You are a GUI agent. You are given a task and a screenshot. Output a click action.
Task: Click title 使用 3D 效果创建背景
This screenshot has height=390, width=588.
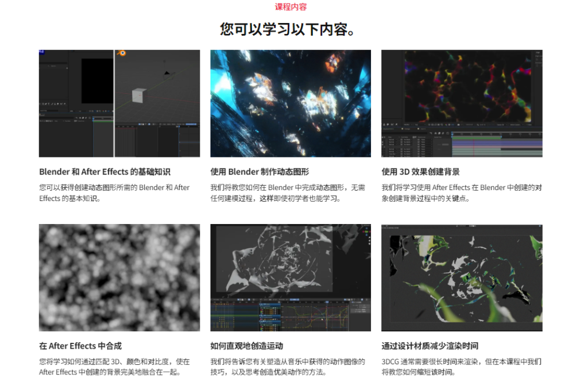click(420, 172)
